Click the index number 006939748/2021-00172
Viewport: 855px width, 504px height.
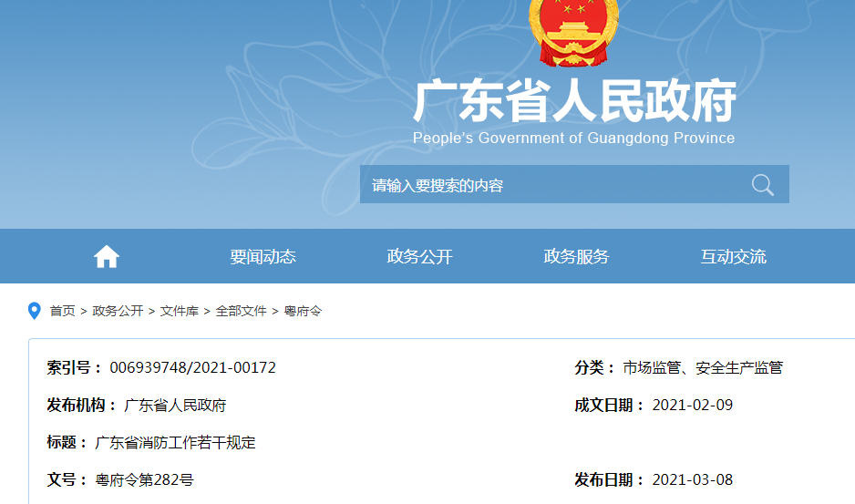tap(192, 368)
